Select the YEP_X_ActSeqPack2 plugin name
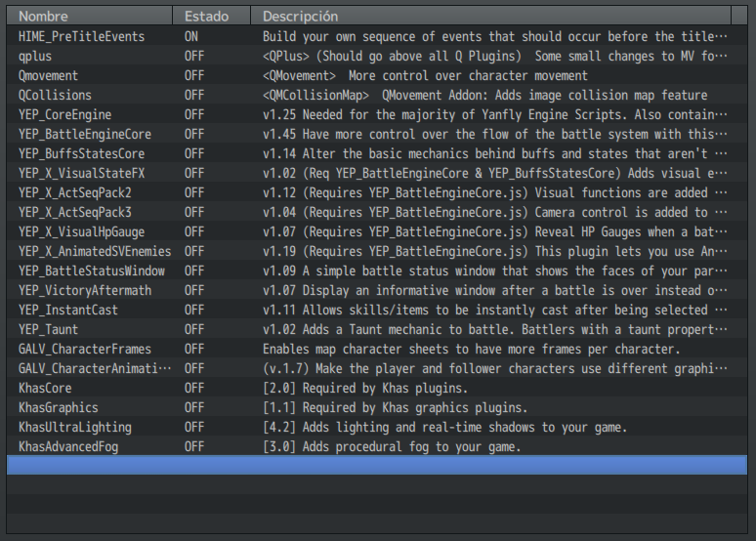The width and height of the screenshot is (756, 541). 75,193
